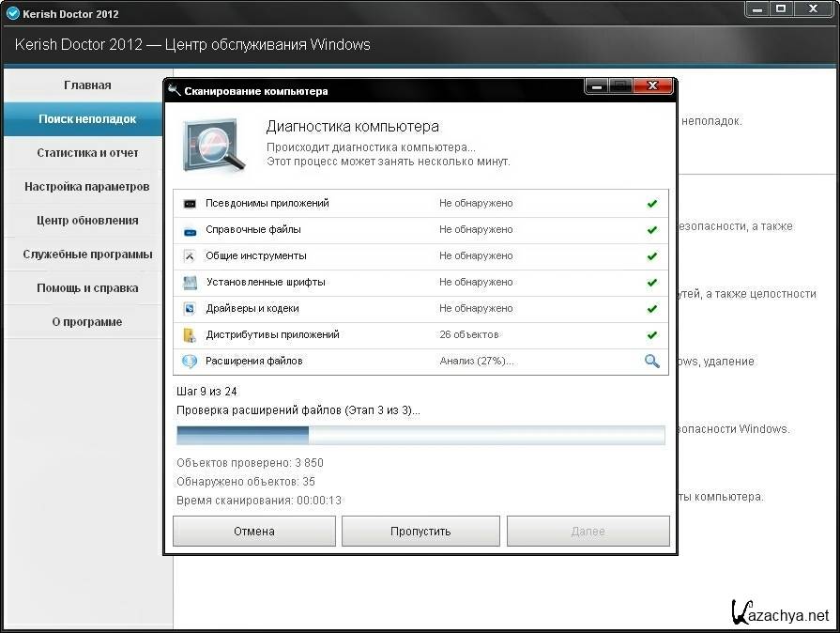Click the Расширения файлов row icon
The image size is (840, 633).
[x=190, y=361]
